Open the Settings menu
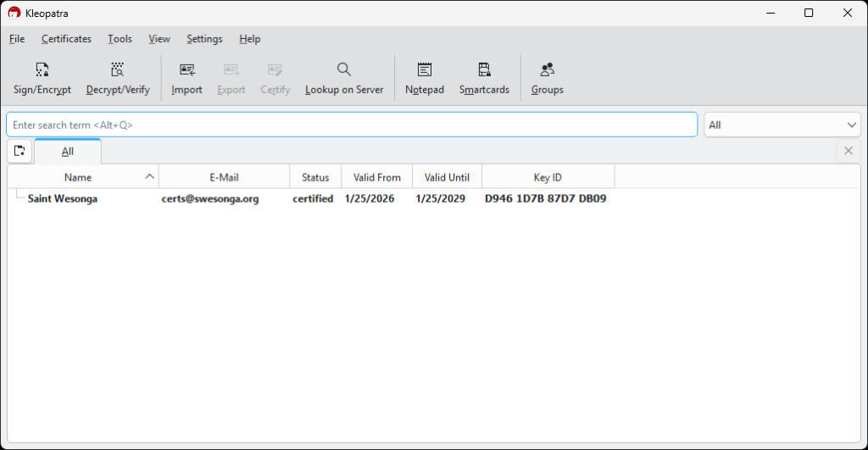Image resolution: width=868 pixels, height=450 pixels. (204, 39)
